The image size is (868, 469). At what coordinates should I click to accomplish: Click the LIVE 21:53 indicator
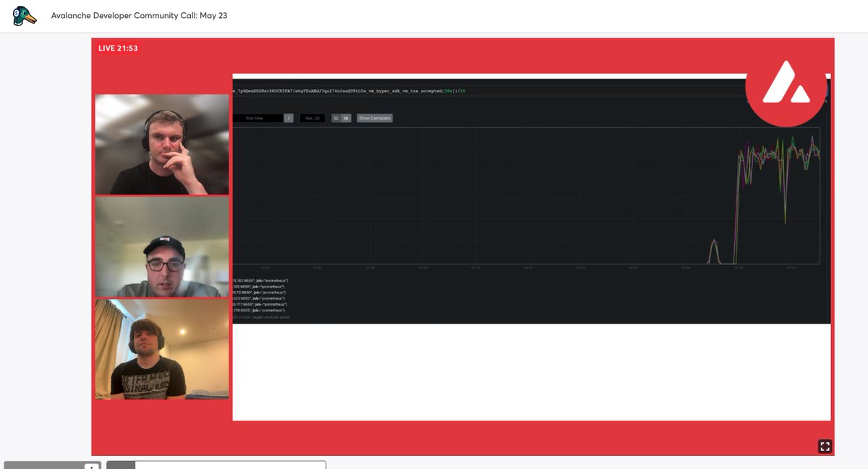point(118,48)
